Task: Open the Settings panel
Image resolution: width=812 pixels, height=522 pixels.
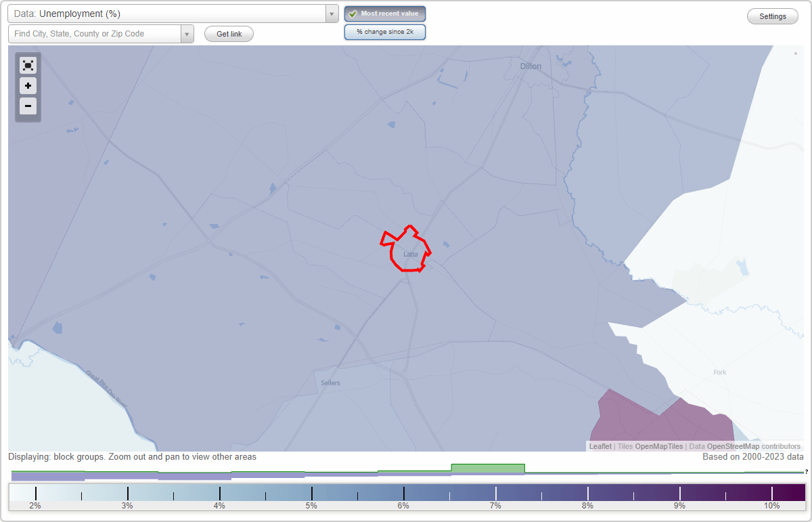Action: 772,16
